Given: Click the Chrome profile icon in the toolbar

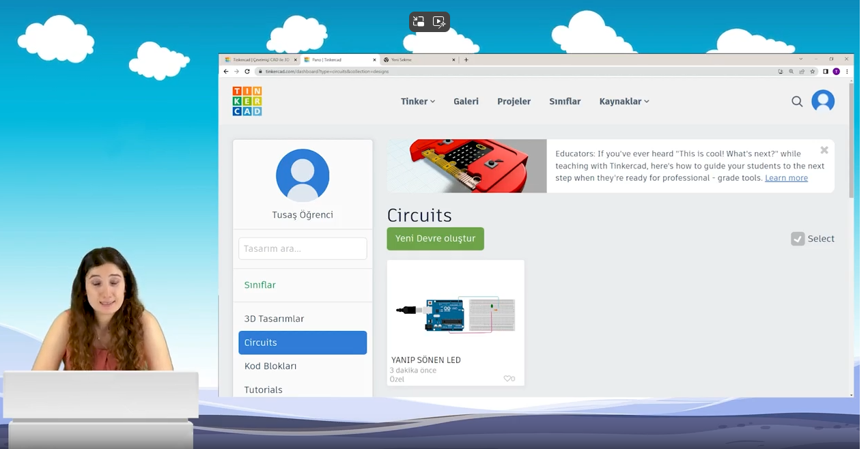Looking at the screenshot, I should 835,71.
